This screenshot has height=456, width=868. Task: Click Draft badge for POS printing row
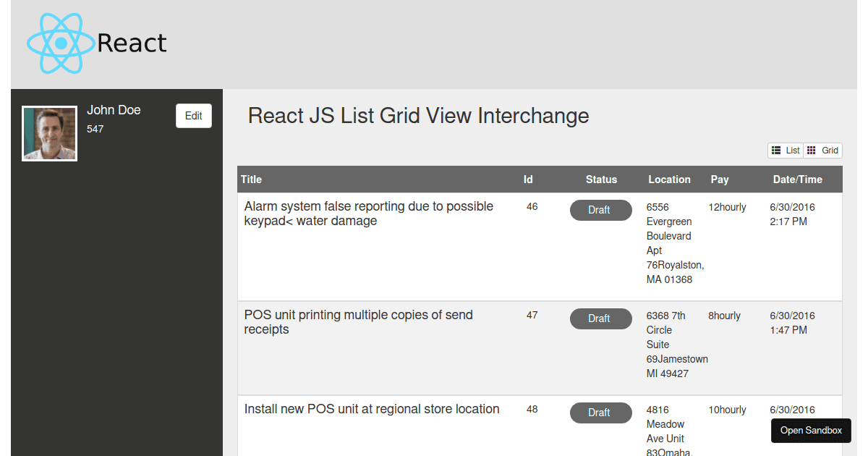pos(600,318)
